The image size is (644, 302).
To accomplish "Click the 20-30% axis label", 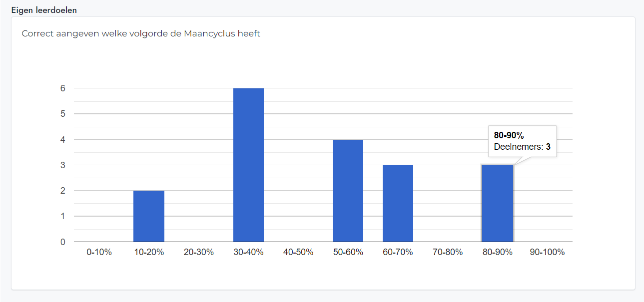I will click(198, 252).
